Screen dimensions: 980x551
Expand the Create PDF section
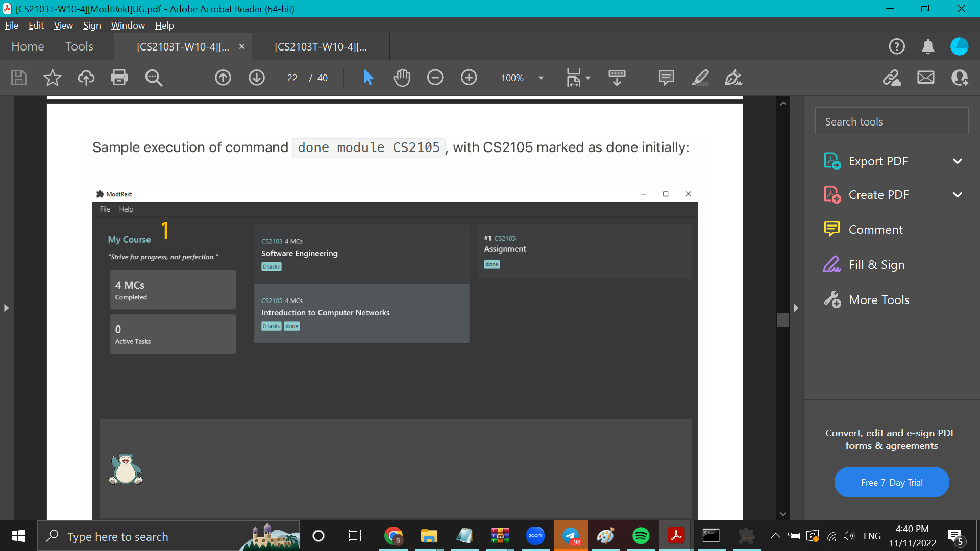(x=957, y=195)
